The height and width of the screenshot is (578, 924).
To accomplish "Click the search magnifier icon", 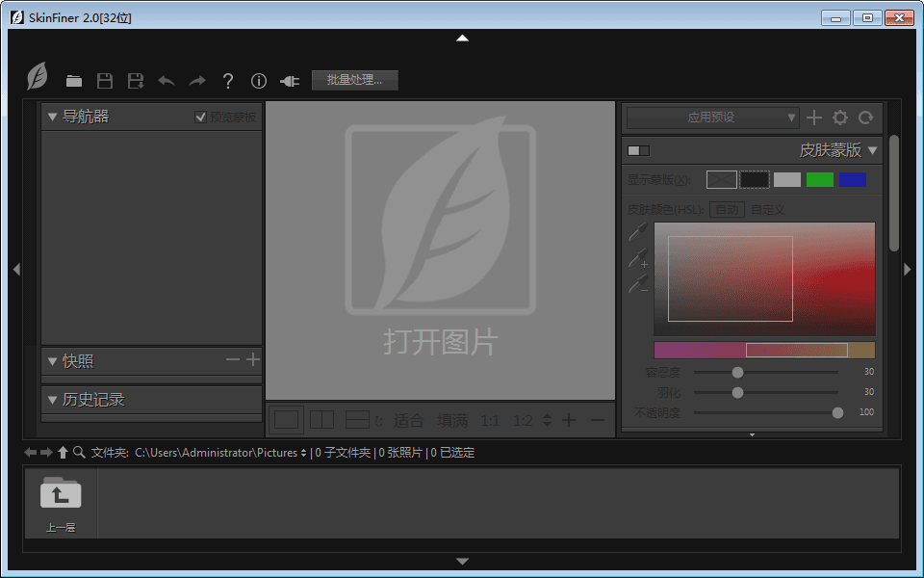I will point(79,453).
